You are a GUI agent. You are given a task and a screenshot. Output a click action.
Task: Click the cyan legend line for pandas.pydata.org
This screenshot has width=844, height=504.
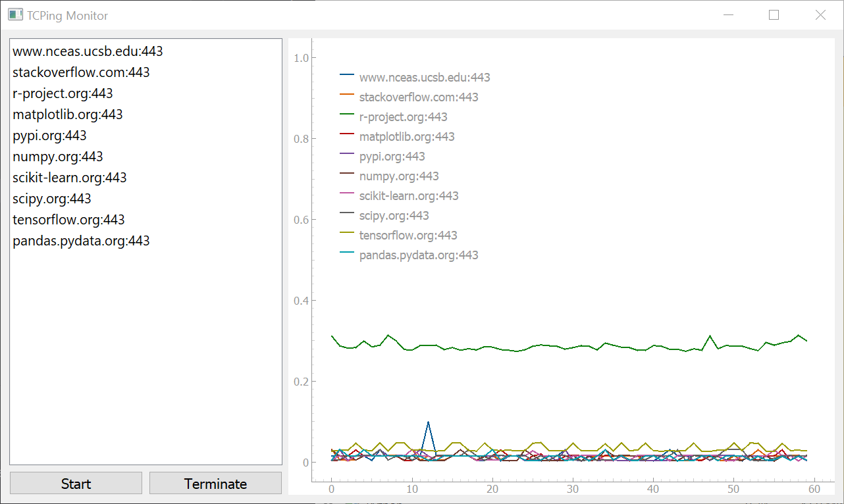(347, 252)
